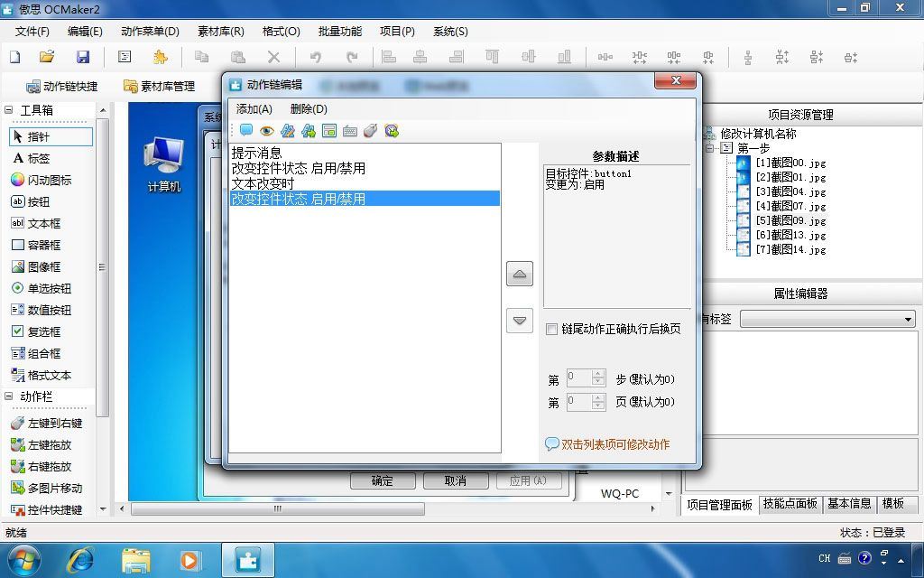
Task: Click the redo arrow toolbar icon
Action: (x=352, y=57)
